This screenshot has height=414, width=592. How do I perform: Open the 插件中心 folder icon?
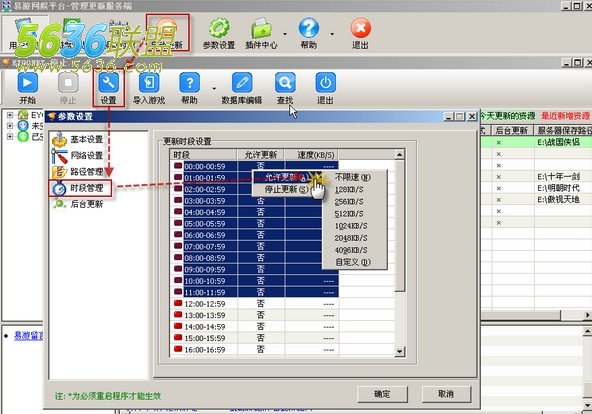261,28
